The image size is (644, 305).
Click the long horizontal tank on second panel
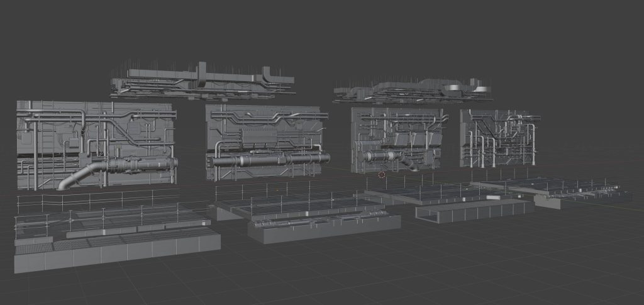click(270, 160)
